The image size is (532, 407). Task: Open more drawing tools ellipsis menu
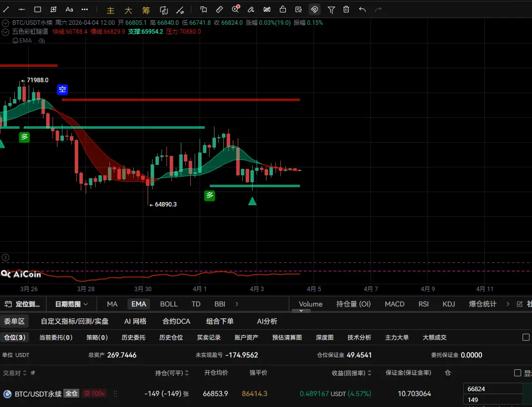85,9
